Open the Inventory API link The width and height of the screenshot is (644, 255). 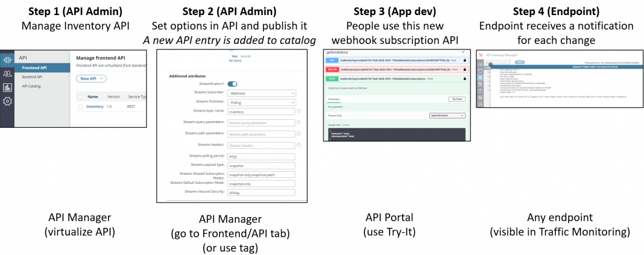95,107
